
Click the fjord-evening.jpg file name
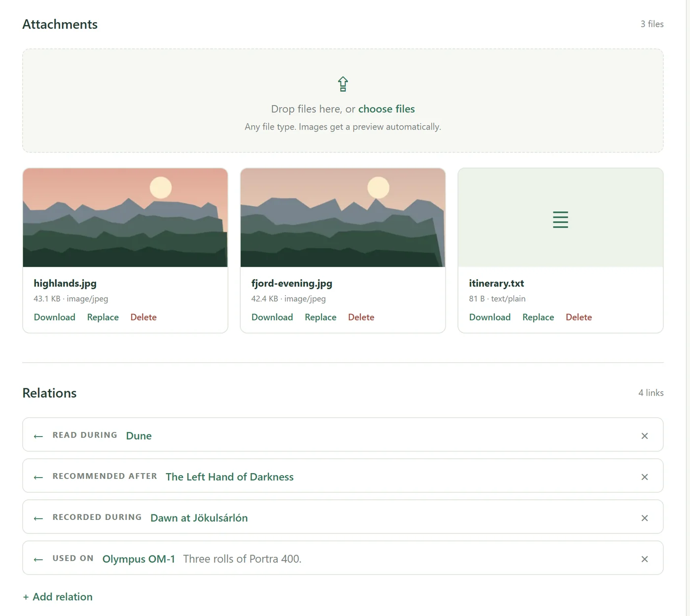click(x=292, y=283)
